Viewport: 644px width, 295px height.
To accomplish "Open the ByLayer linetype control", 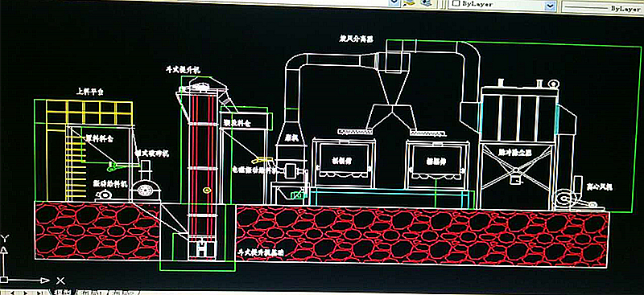I will pyautogui.click(x=602, y=7).
